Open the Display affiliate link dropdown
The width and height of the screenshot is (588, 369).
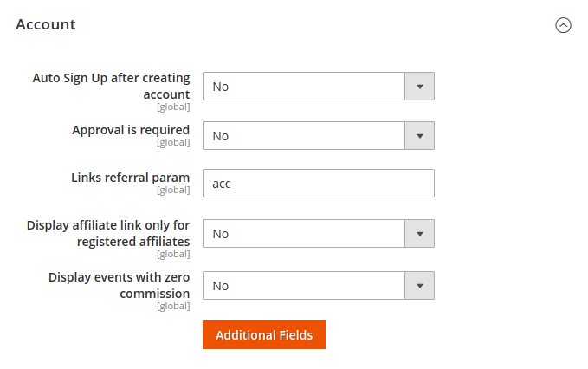(304, 234)
